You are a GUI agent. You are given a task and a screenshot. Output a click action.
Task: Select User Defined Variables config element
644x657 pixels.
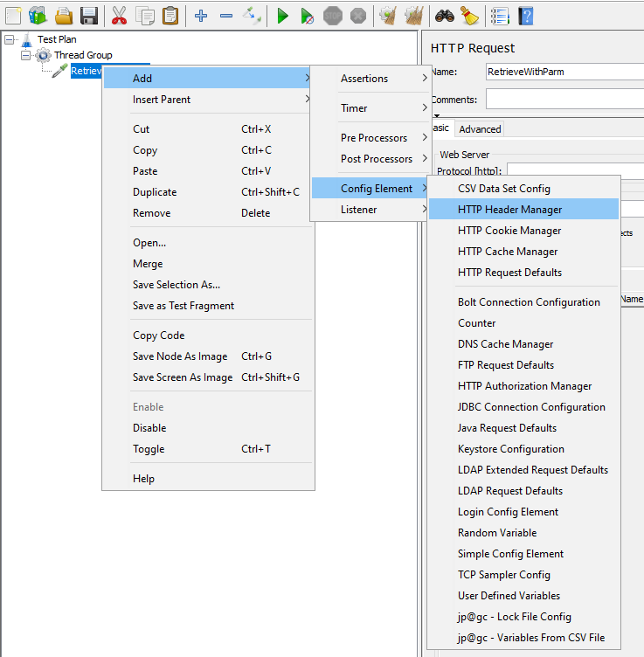click(x=509, y=596)
